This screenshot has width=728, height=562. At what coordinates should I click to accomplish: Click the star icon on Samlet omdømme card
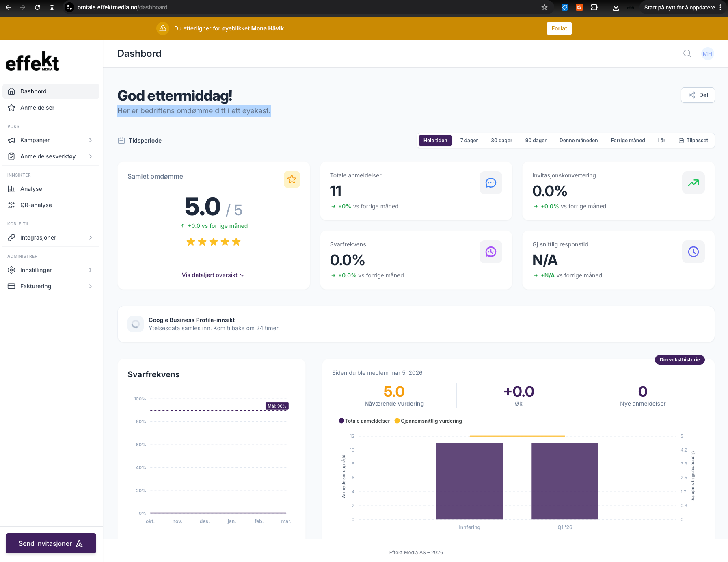pos(292,179)
